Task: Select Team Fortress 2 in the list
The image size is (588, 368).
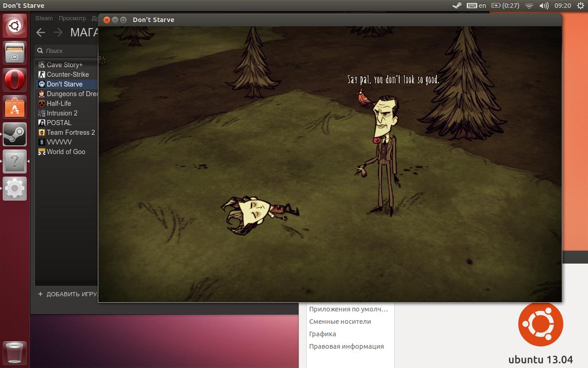Action: coord(67,132)
